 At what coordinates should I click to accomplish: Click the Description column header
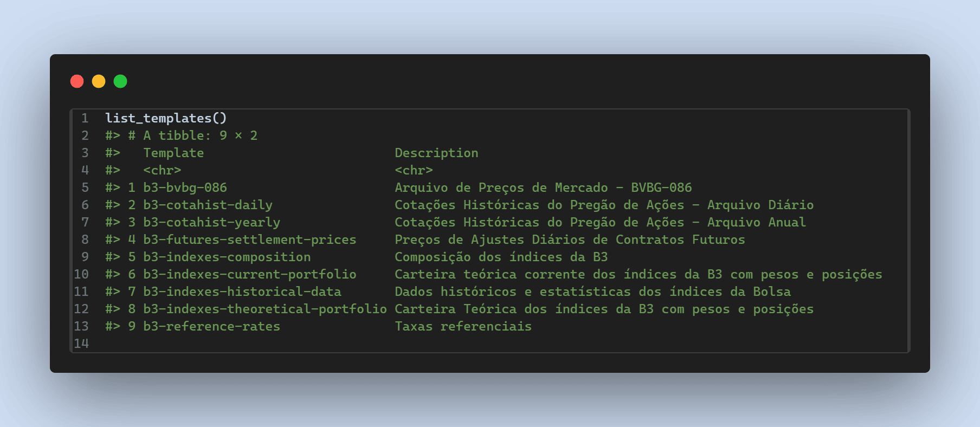pos(436,153)
